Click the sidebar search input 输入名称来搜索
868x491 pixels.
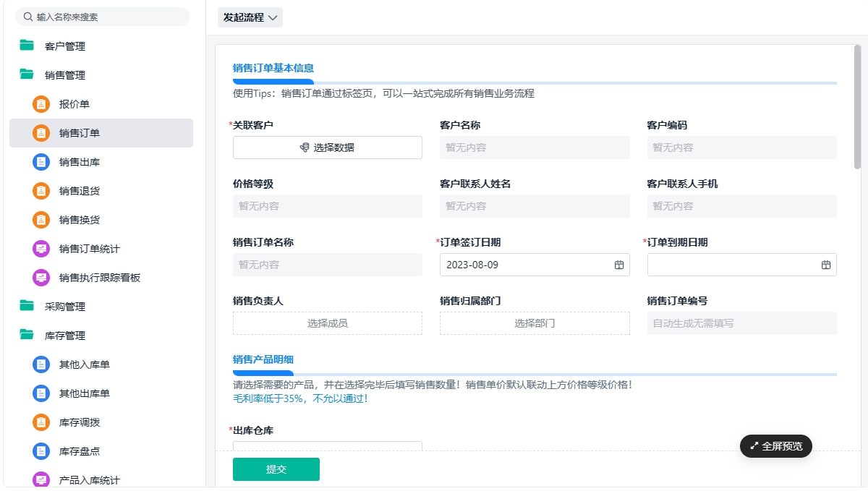tap(103, 17)
